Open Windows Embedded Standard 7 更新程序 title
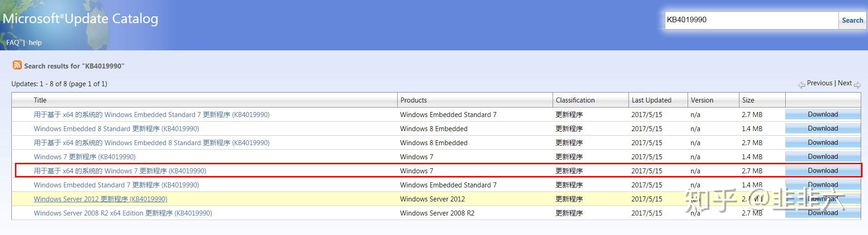Image resolution: width=868 pixels, height=235 pixels. 116,185
